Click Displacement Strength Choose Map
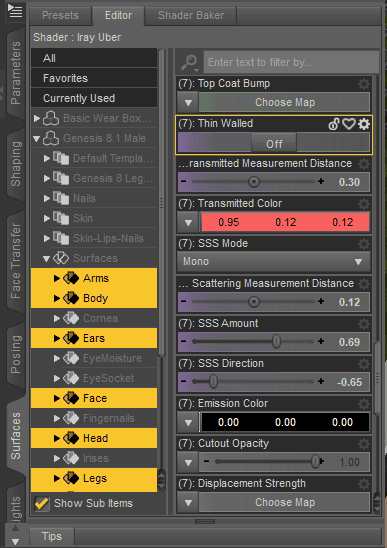This screenshot has height=548, width=387. [285, 503]
